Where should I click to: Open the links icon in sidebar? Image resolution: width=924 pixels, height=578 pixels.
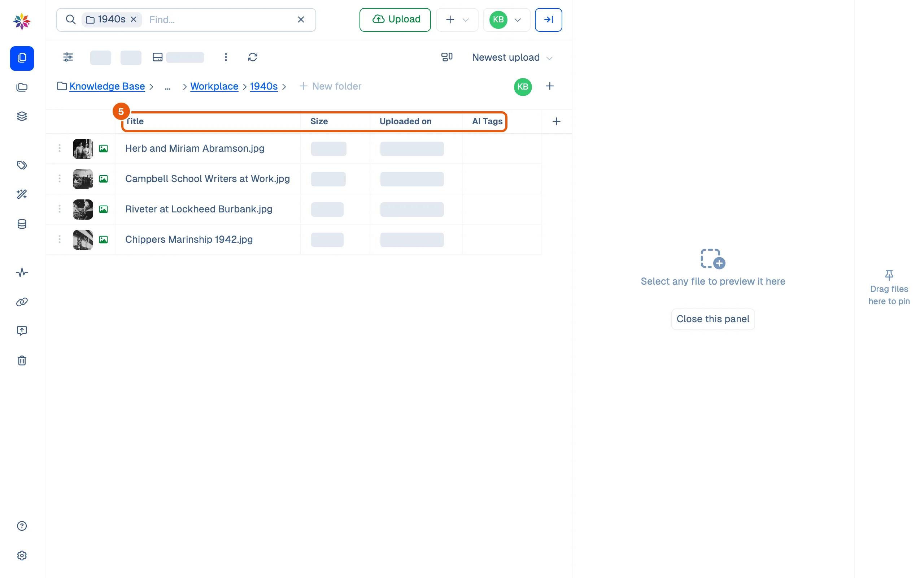(x=22, y=302)
